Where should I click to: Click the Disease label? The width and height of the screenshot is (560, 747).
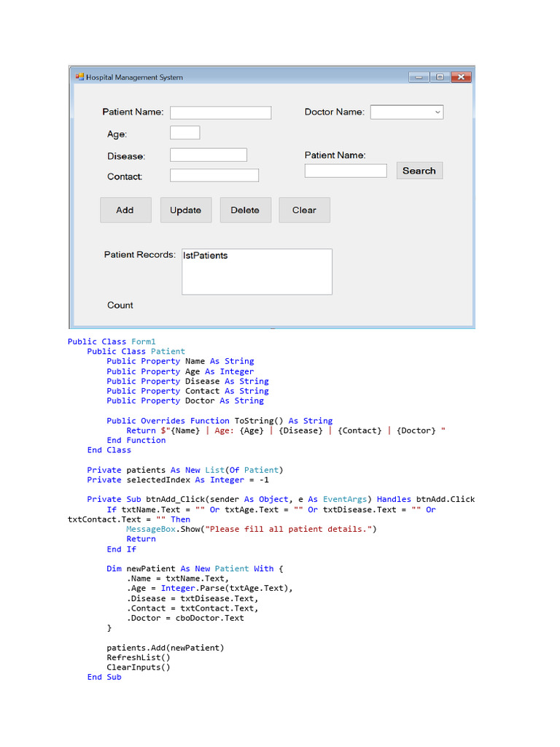tap(126, 156)
